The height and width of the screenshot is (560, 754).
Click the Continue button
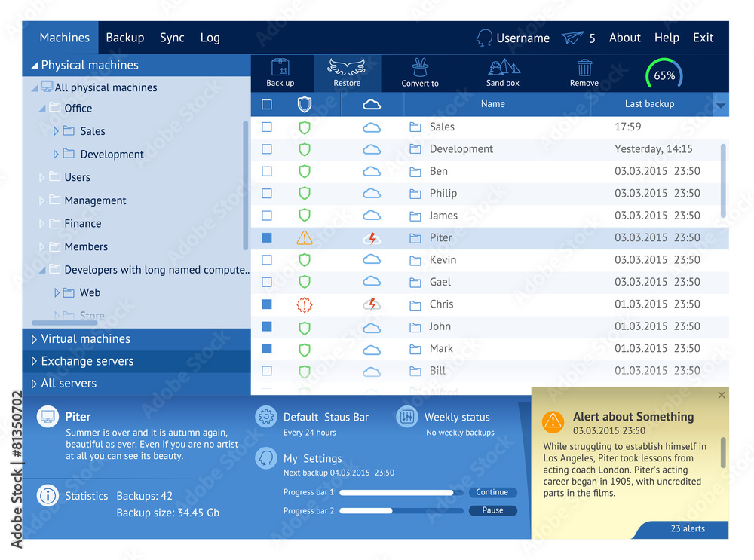click(x=492, y=492)
